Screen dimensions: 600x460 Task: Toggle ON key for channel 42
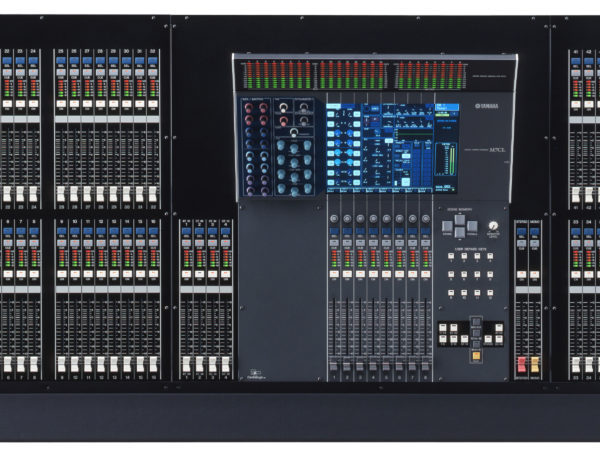click(589, 104)
